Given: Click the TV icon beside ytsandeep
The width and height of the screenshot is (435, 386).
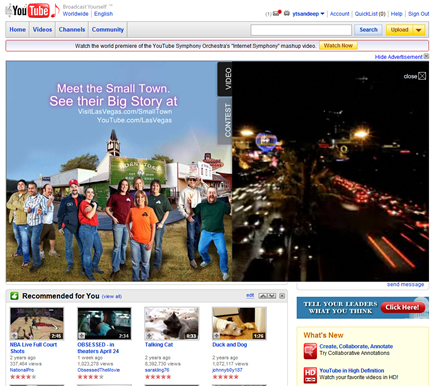Looking at the screenshot, I should click(x=287, y=14).
